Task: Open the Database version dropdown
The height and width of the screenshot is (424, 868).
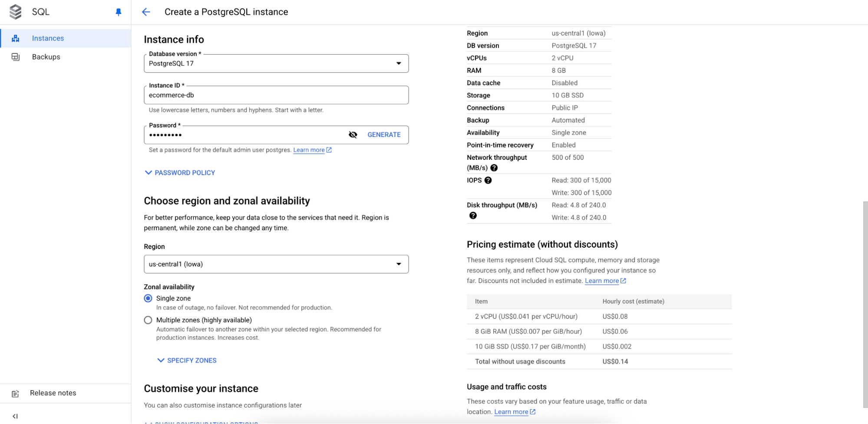Action: (276, 63)
